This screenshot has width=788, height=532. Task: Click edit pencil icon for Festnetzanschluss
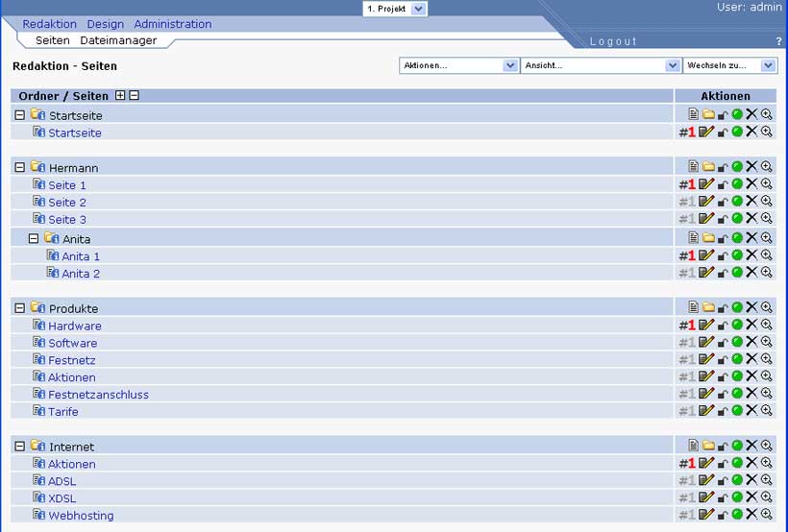[x=706, y=393]
